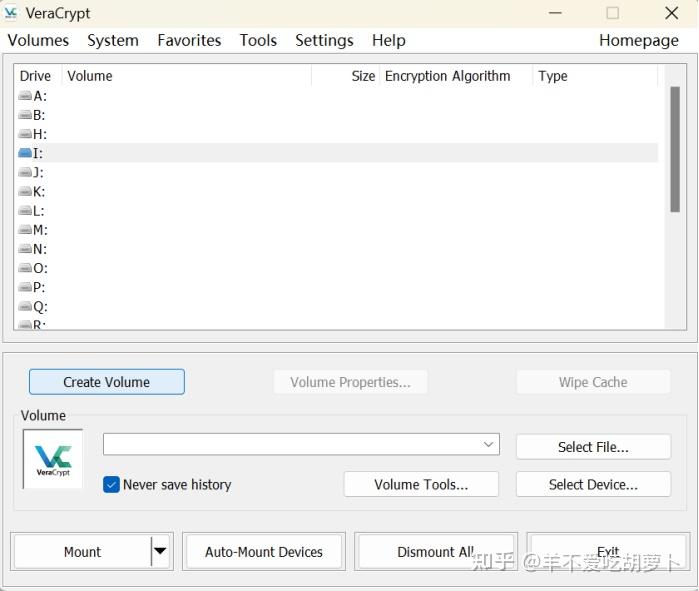Select the "K:" drive label
Viewport: 699px width, 591px height.
[x=39, y=192]
